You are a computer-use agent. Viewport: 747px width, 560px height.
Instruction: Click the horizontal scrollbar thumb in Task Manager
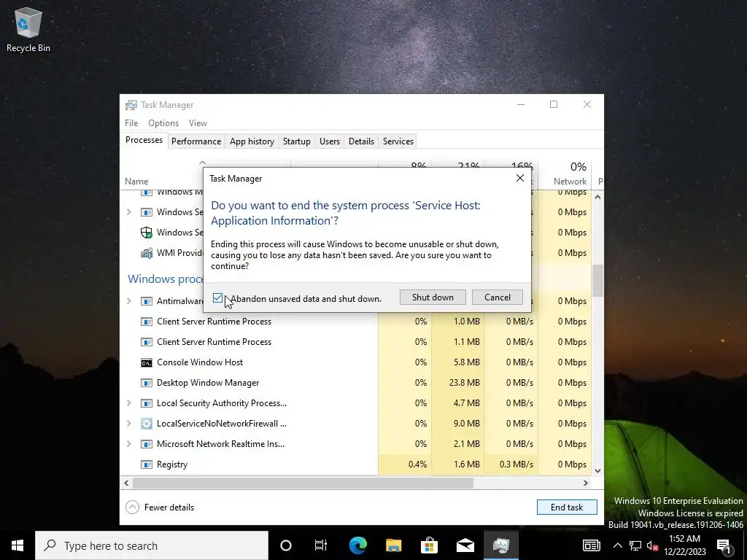[303, 483]
